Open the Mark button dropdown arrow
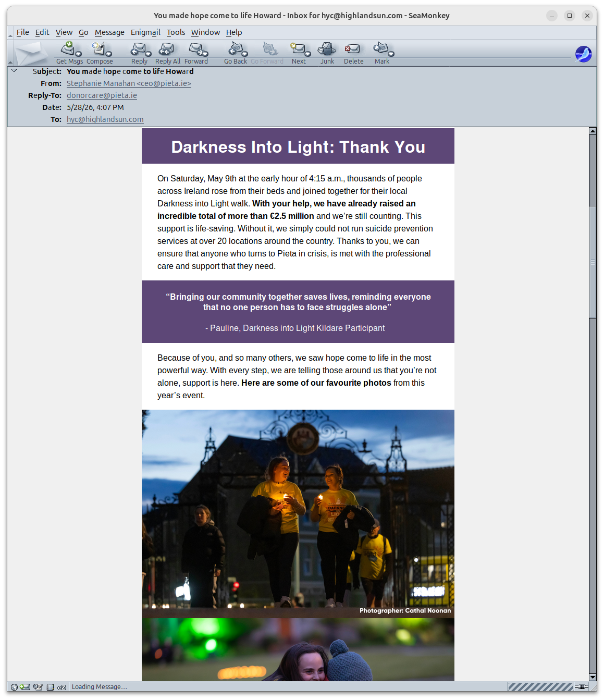Image resolution: width=604 pixels, height=700 pixels. point(391,54)
